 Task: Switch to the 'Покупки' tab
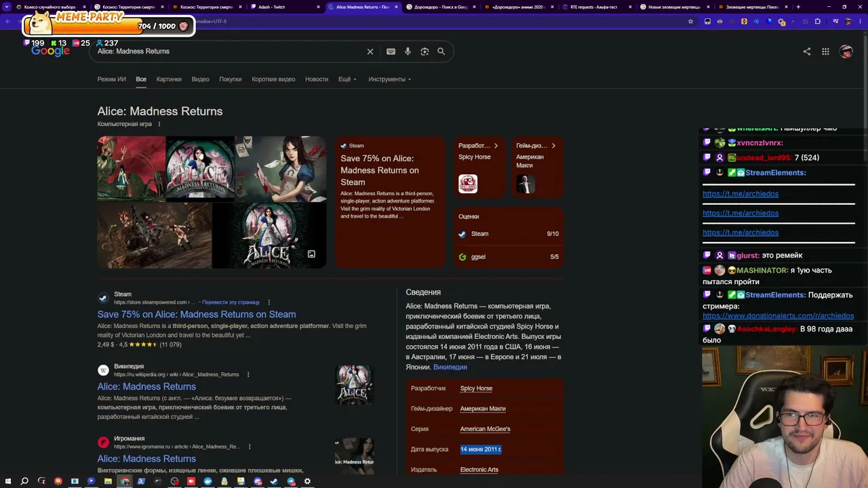[231, 79]
